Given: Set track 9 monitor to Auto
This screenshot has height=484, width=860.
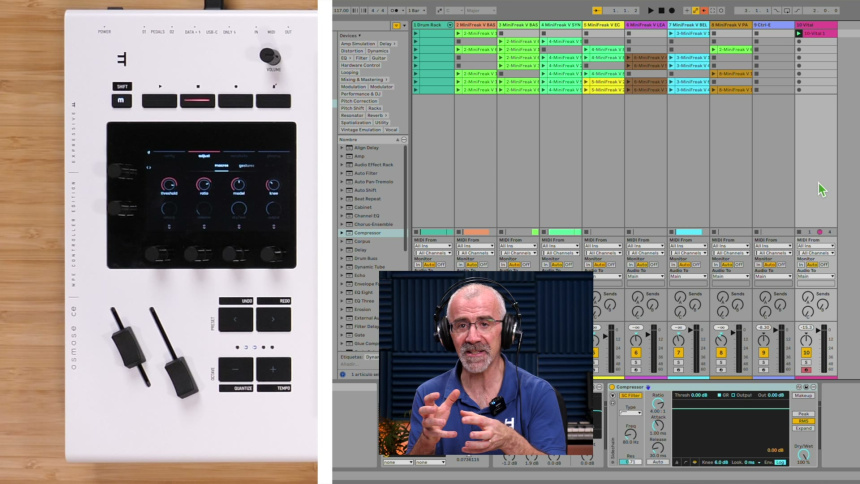Looking at the screenshot, I should click(x=770, y=264).
